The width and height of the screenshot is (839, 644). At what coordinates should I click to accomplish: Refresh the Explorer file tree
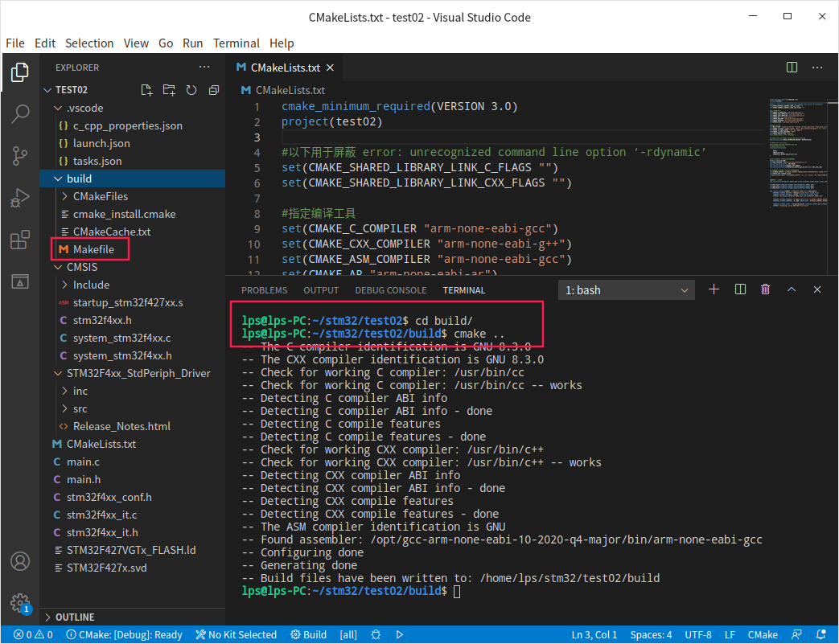(x=191, y=89)
